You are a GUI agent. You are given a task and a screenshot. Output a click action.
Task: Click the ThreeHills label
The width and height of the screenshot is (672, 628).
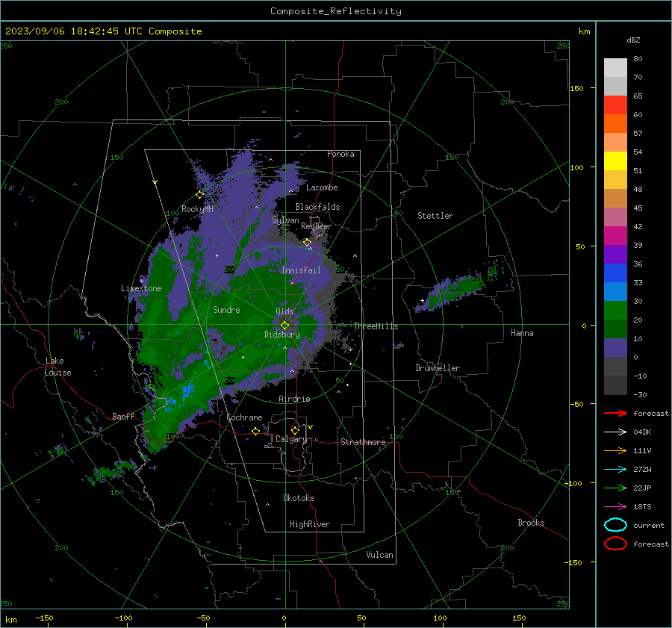click(x=376, y=326)
